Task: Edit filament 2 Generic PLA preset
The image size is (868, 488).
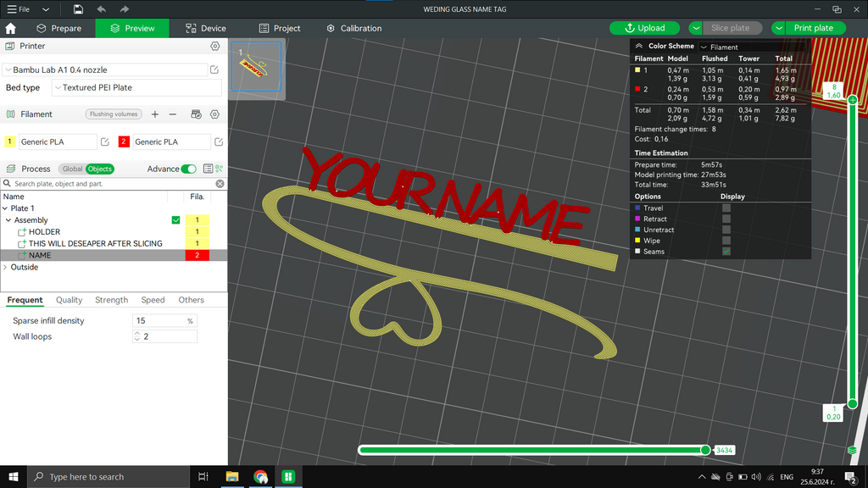Action: 219,141
